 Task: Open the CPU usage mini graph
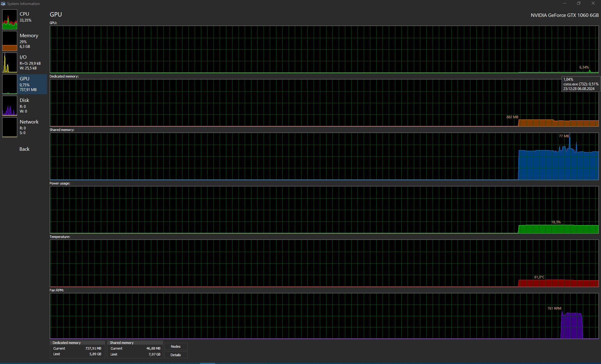[10, 19]
